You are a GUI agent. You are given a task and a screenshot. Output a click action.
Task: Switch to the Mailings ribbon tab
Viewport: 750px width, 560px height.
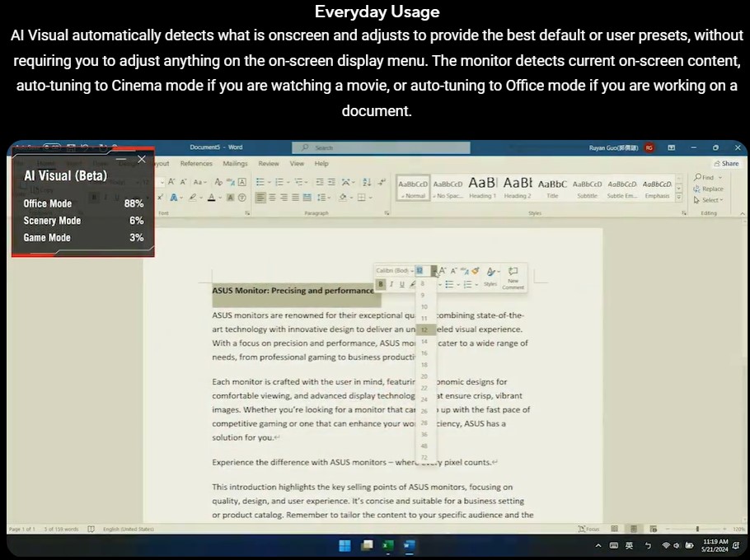point(235,164)
